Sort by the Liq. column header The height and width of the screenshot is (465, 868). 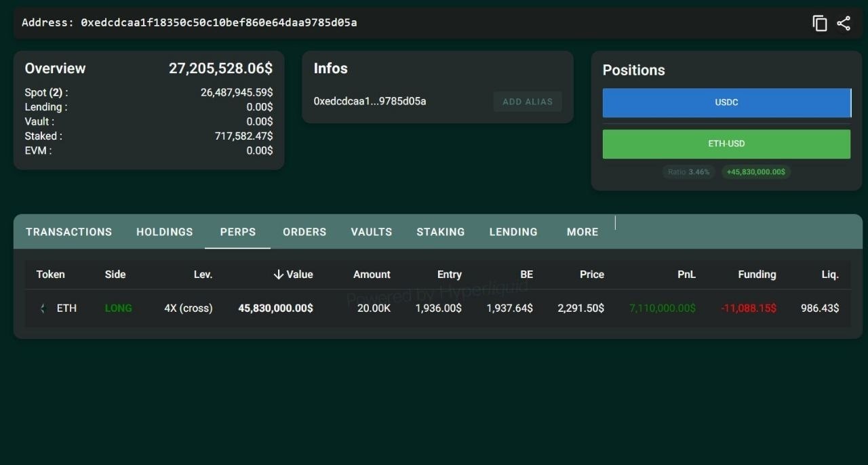tap(830, 275)
